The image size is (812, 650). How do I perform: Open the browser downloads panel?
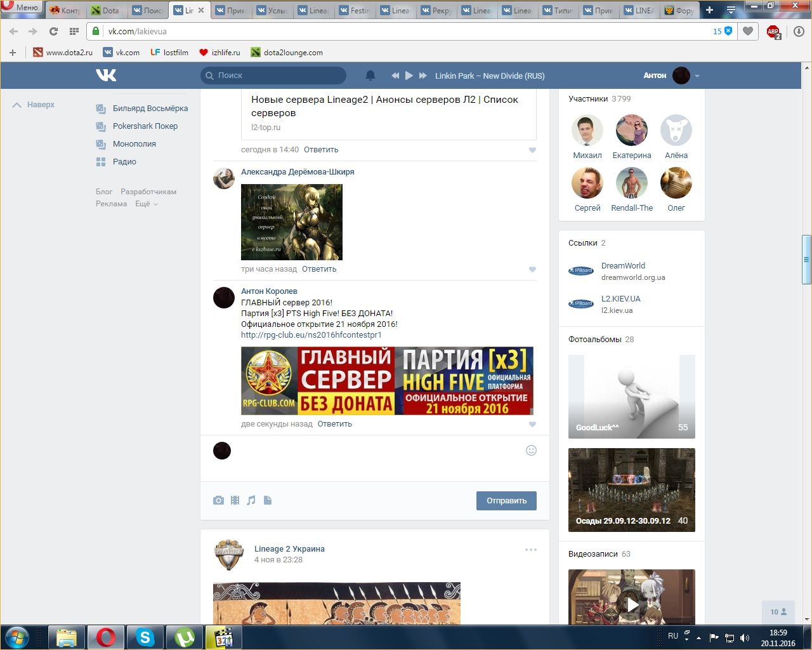tap(799, 31)
